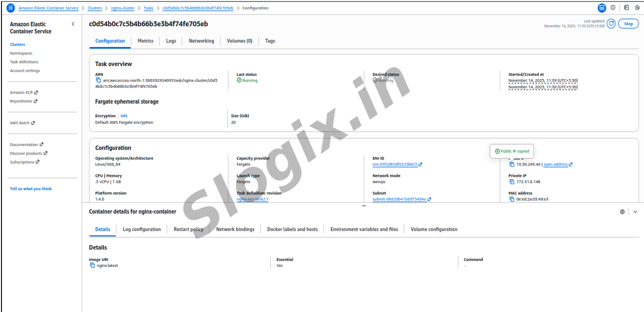Go to Task definitions in sidebar
The image size is (644, 312).
pyautogui.click(x=24, y=62)
